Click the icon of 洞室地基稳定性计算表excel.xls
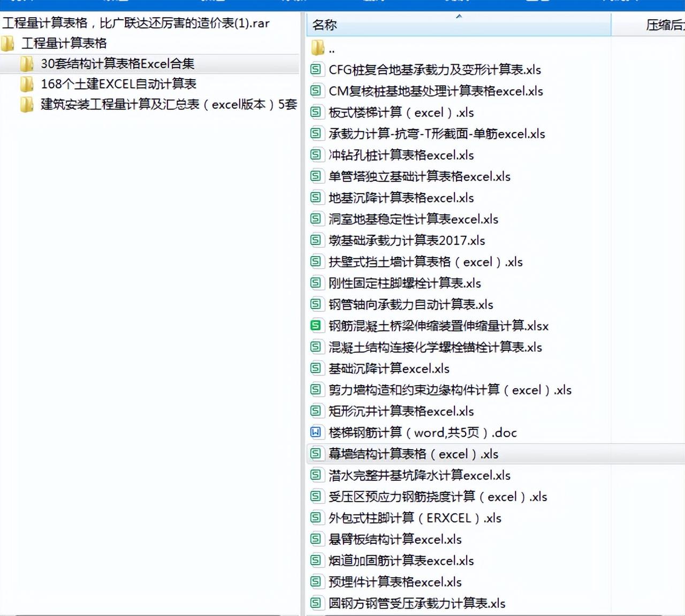685x616 pixels. [316, 219]
